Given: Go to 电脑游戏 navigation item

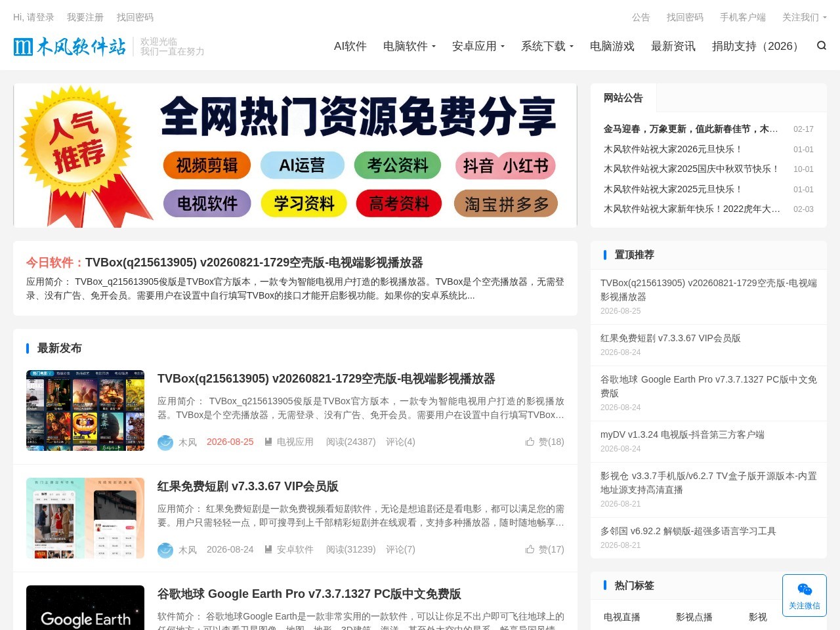Looking at the screenshot, I should tap(612, 46).
